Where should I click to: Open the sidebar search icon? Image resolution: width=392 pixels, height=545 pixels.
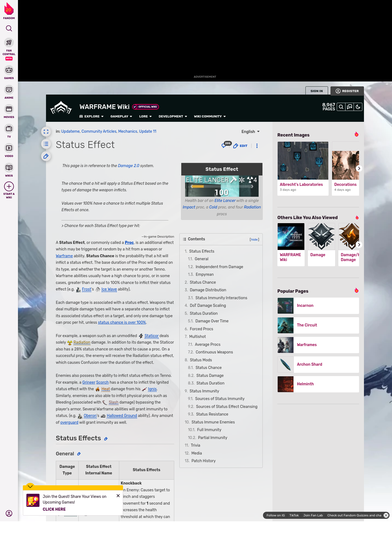coord(9,28)
